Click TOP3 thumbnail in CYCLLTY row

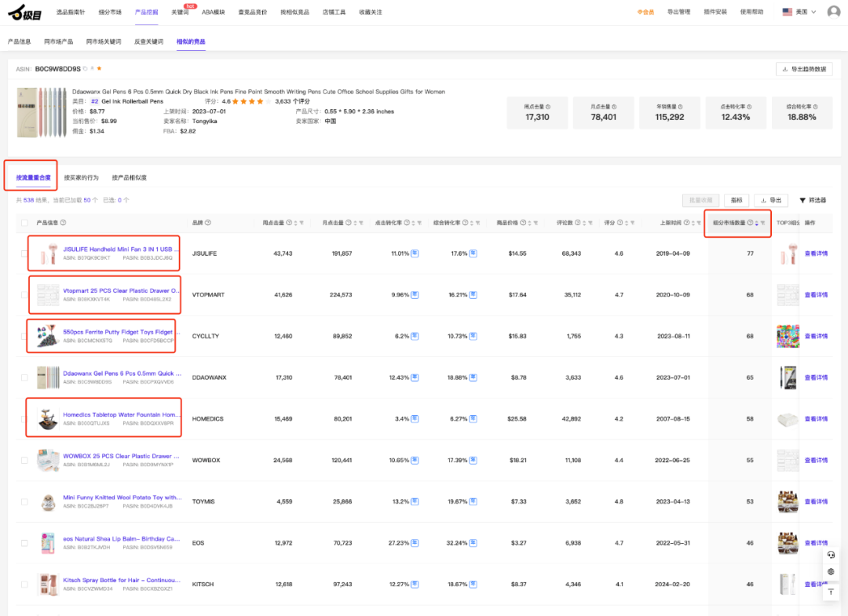coord(788,336)
